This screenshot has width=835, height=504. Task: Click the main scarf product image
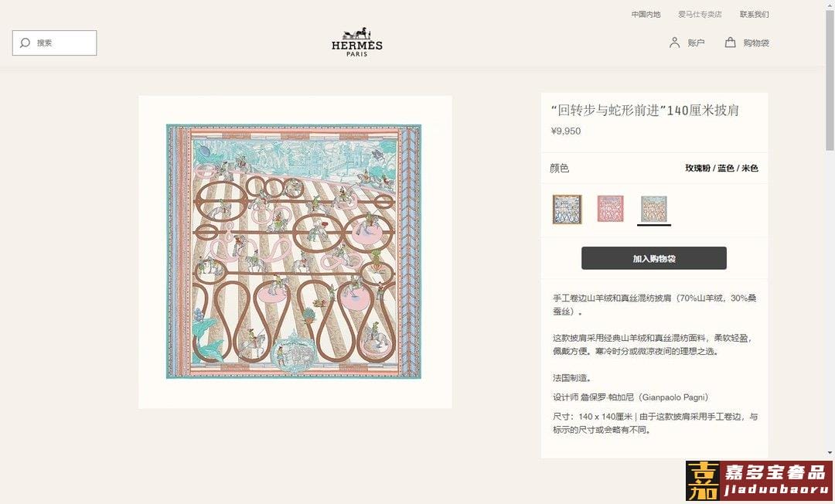(294, 251)
